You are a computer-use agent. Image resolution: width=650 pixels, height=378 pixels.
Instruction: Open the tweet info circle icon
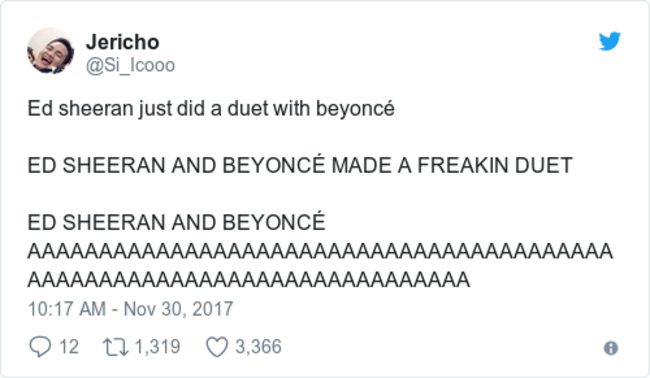[x=611, y=348]
